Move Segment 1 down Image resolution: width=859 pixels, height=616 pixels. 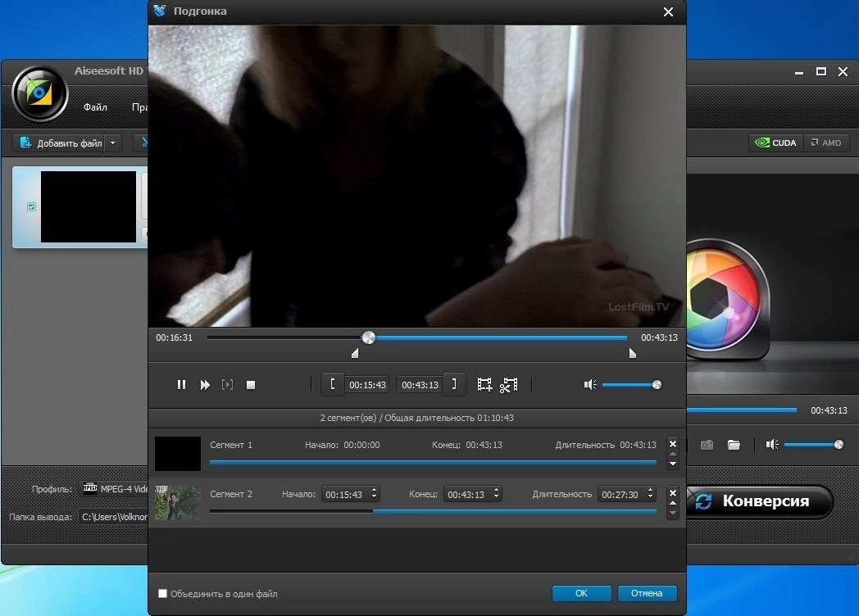coord(673,464)
